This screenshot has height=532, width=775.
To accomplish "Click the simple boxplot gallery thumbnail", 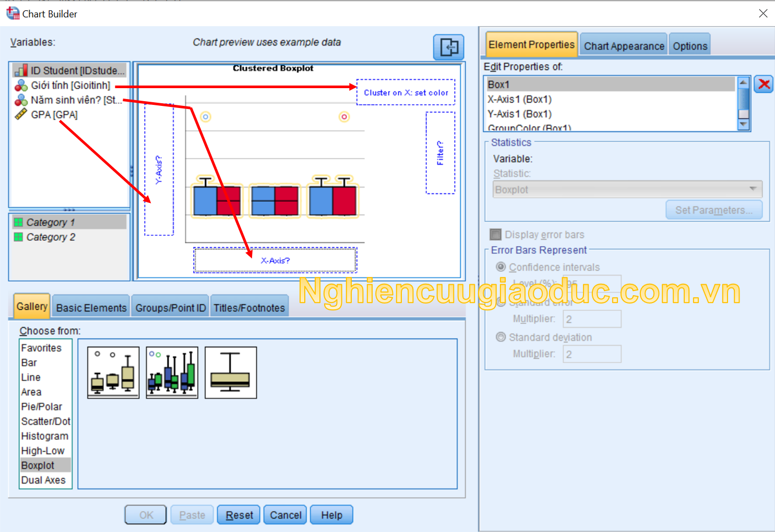I will pyautogui.click(x=113, y=372).
